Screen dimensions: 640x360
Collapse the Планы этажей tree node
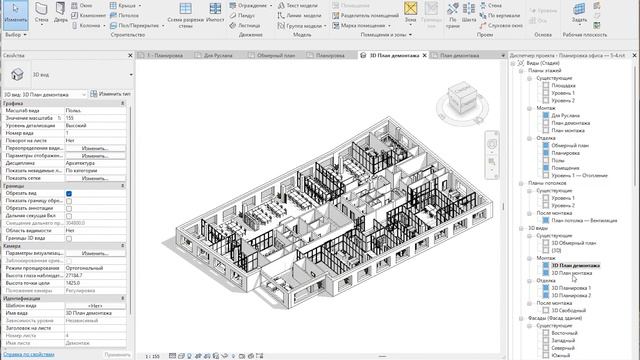point(521,71)
